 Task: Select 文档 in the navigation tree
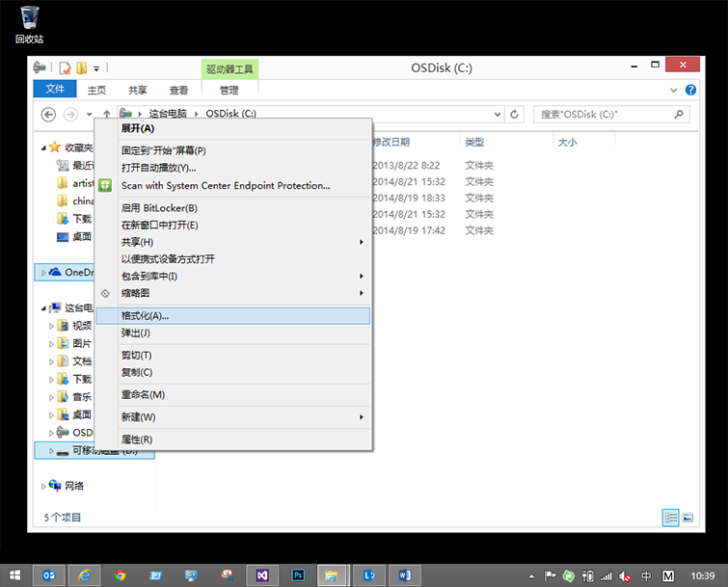click(x=82, y=361)
